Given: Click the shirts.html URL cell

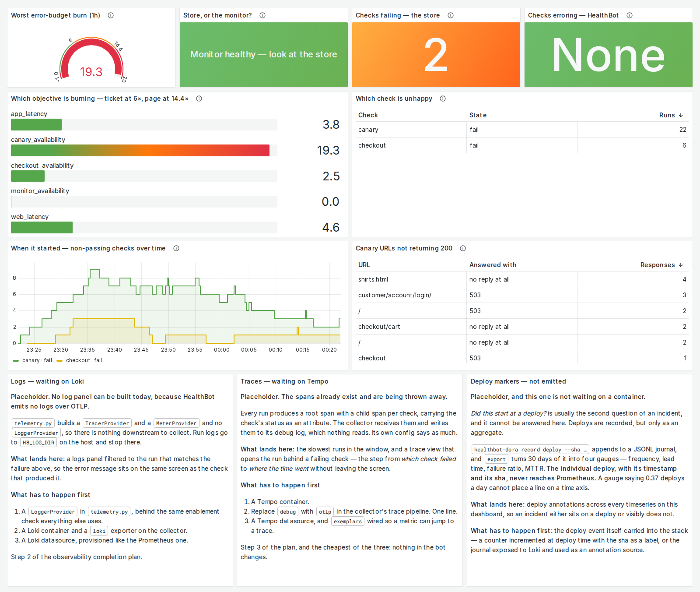Looking at the screenshot, I should click(x=373, y=279).
